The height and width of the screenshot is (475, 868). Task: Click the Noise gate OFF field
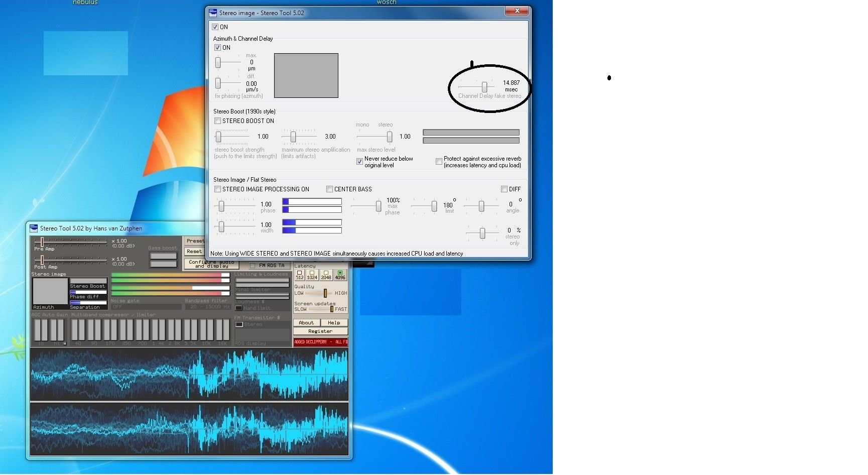pyautogui.click(x=146, y=306)
